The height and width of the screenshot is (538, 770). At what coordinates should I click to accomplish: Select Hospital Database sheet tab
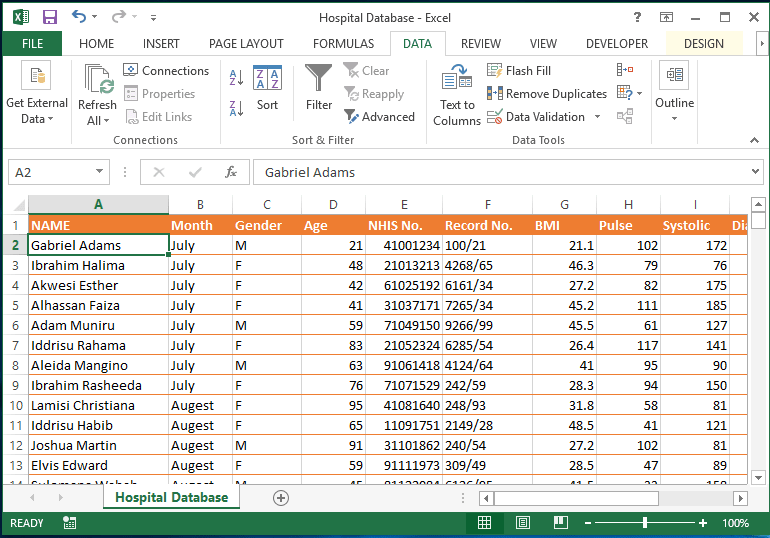point(171,497)
